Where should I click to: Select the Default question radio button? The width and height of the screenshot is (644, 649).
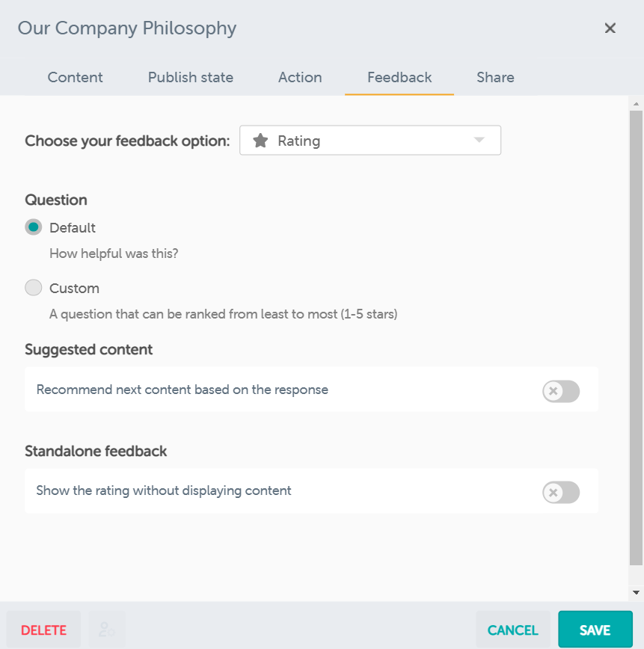(x=34, y=227)
